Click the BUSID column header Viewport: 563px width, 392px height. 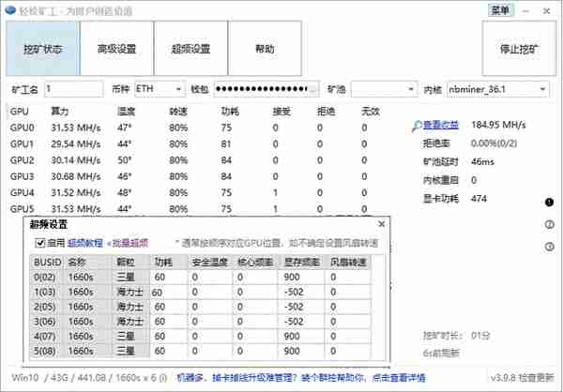(47, 263)
